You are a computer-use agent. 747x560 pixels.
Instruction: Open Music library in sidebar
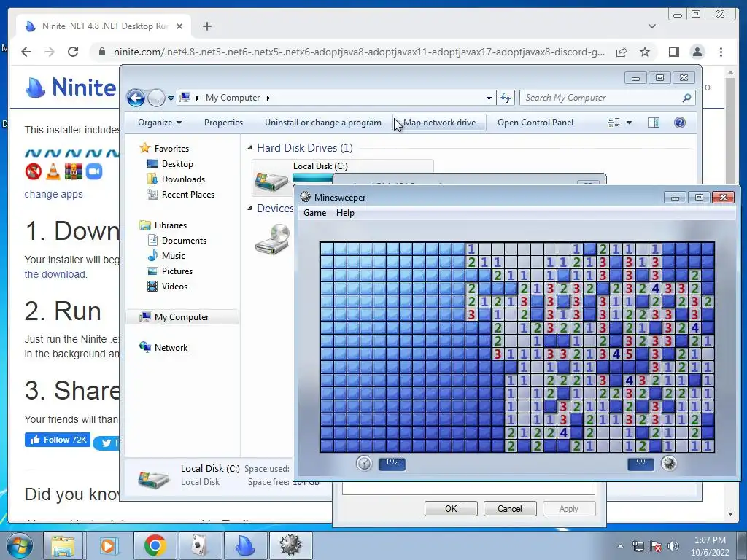174,256
